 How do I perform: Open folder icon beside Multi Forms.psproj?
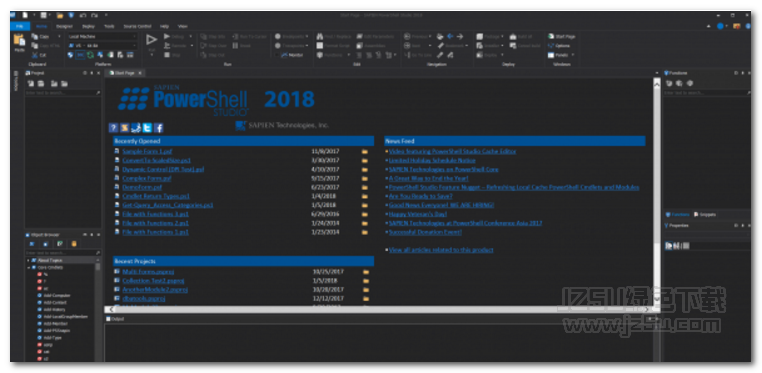pyautogui.click(x=366, y=272)
